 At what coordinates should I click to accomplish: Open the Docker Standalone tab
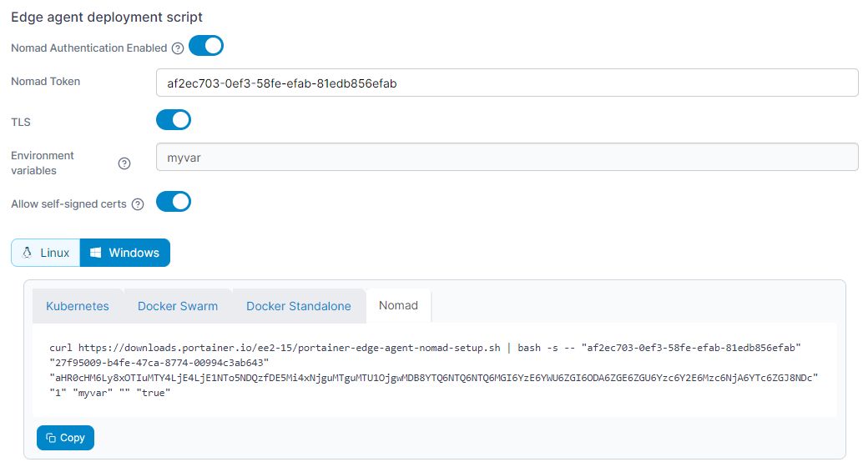[299, 306]
